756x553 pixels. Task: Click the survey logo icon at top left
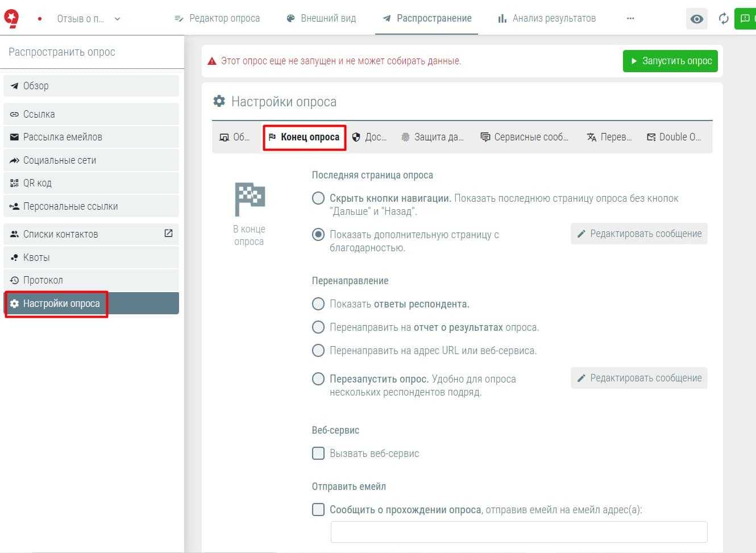click(x=11, y=18)
